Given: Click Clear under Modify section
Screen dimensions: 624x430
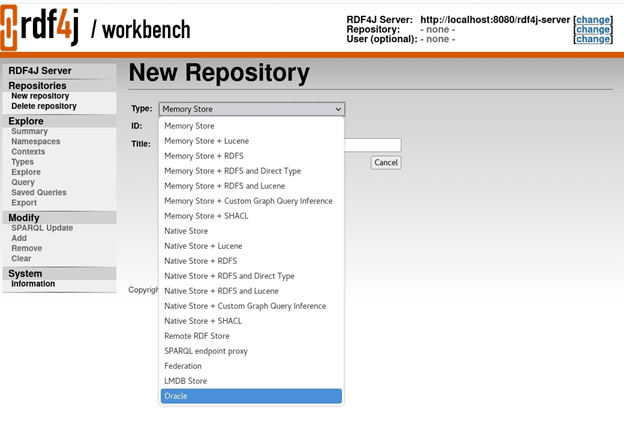Looking at the screenshot, I should coord(21,259).
